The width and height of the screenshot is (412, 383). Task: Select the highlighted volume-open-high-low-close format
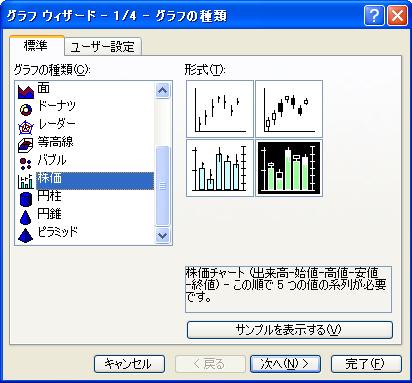click(289, 168)
